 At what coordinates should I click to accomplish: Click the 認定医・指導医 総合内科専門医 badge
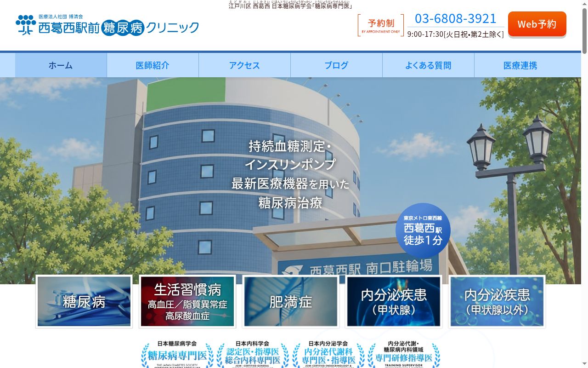[x=253, y=354]
